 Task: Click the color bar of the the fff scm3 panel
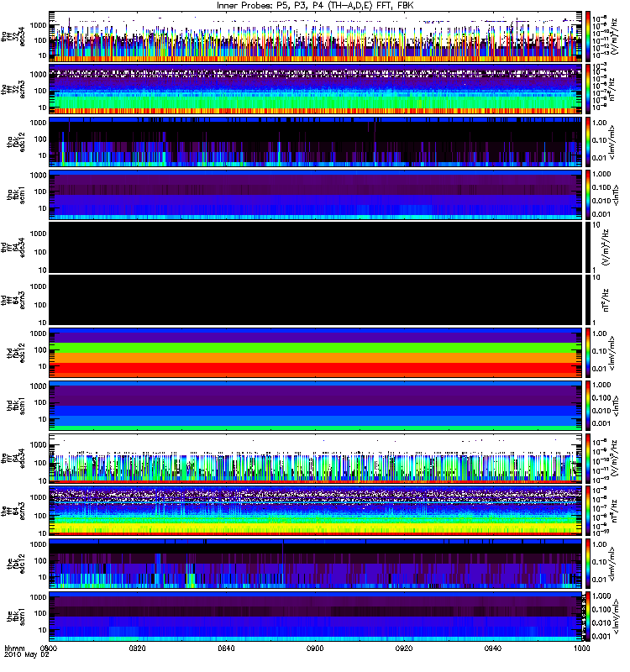click(588, 511)
